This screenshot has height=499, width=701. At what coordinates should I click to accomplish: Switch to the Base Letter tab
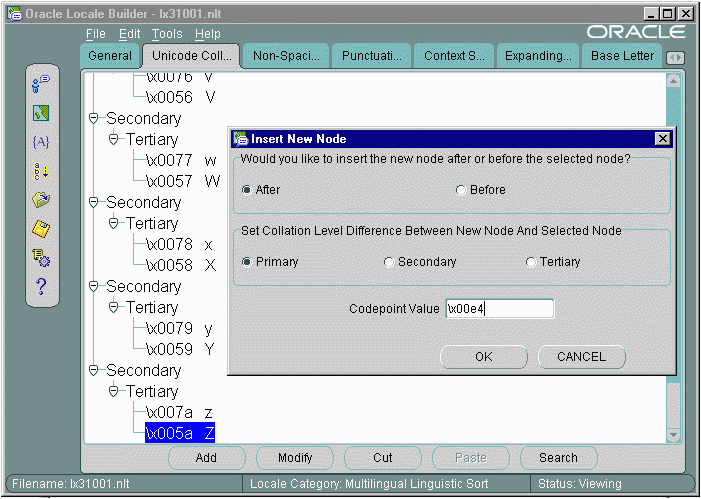tap(622, 56)
